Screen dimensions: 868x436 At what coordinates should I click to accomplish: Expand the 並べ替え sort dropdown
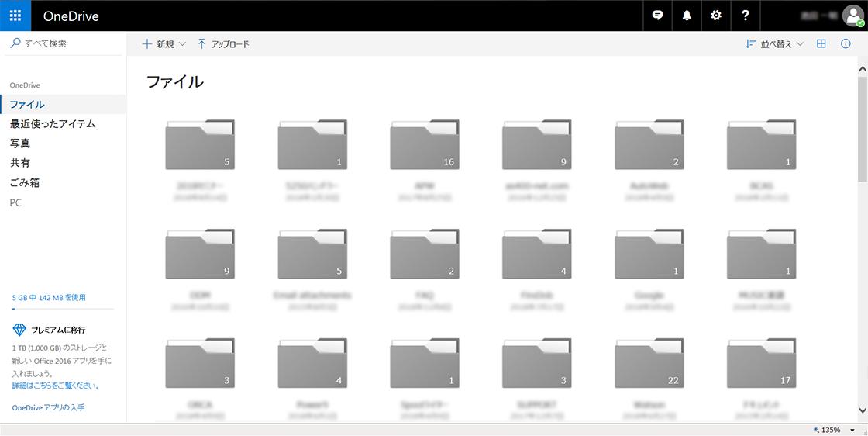pyautogui.click(x=775, y=44)
